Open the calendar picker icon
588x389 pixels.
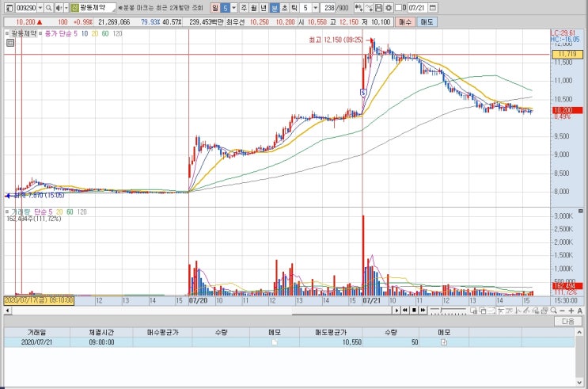[x=432, y=7]
